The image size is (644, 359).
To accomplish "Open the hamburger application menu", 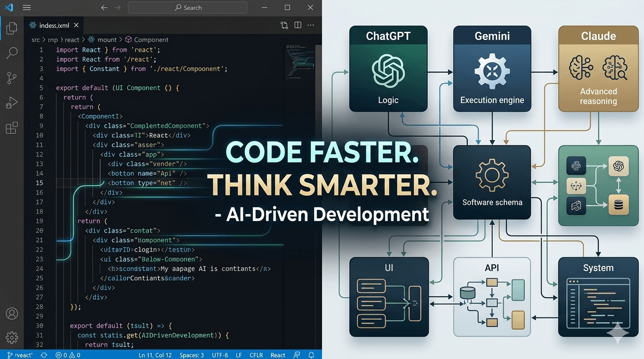I will pos(27,7).
